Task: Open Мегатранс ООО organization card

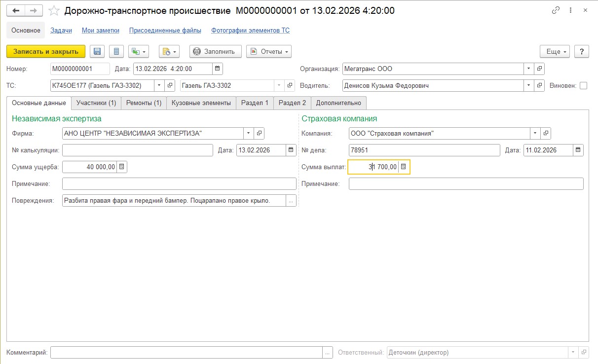Action: (539, 69)
